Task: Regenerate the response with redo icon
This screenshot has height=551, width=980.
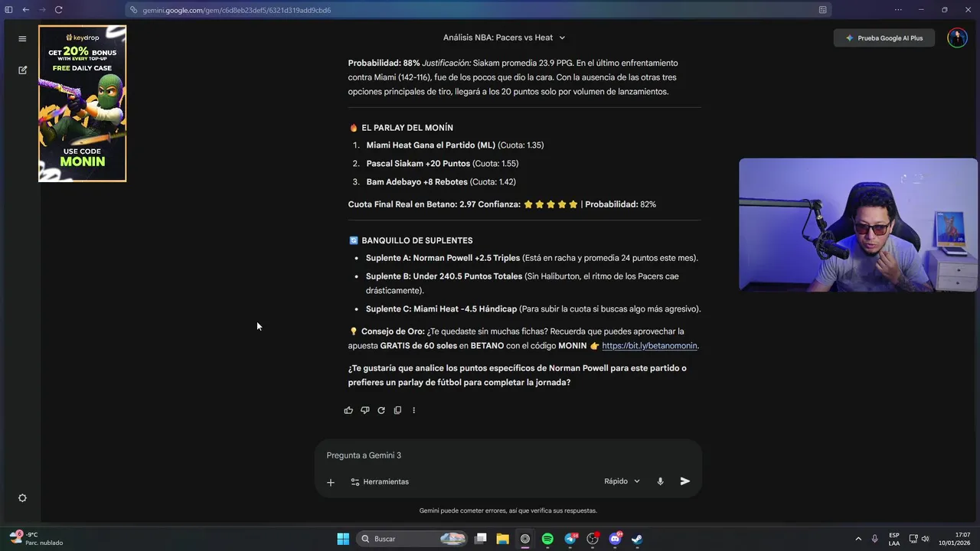Action: (381, 410)
